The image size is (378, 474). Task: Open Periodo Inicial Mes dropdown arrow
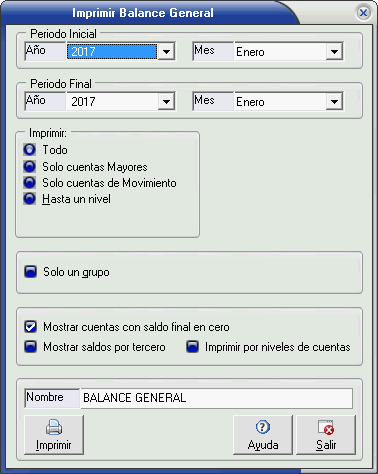334,52
